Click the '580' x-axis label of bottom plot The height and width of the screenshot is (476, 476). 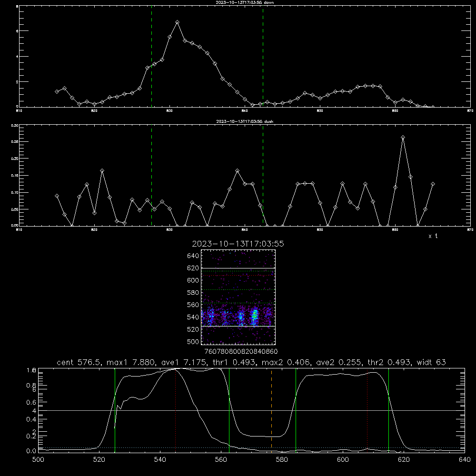[282, 460]
